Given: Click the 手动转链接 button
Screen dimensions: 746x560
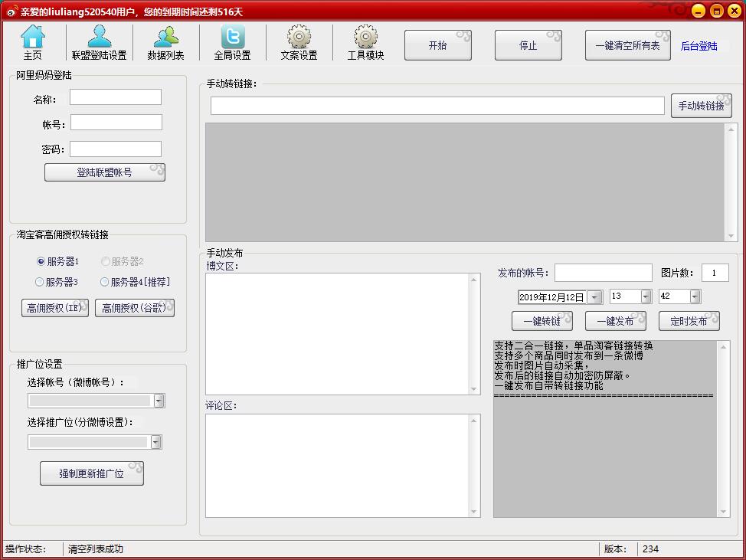Looking at the screenshot, I should coord(702,106).
